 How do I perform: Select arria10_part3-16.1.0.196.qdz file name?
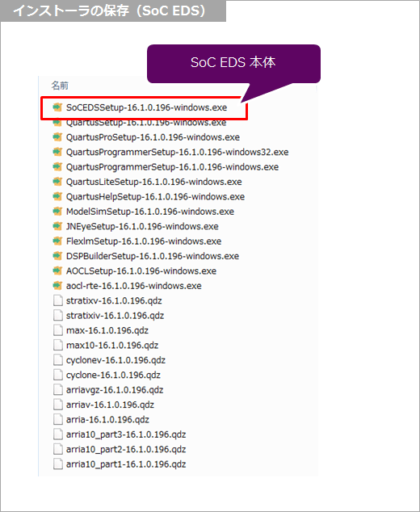[126, 434]
